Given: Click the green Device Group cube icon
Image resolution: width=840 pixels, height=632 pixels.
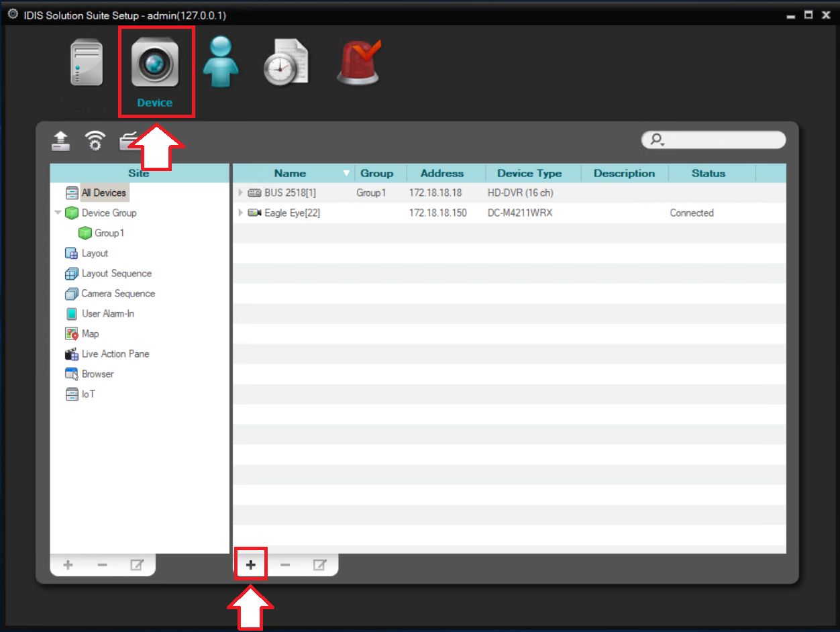Looking at the screenshot, I should click(72, 213).
